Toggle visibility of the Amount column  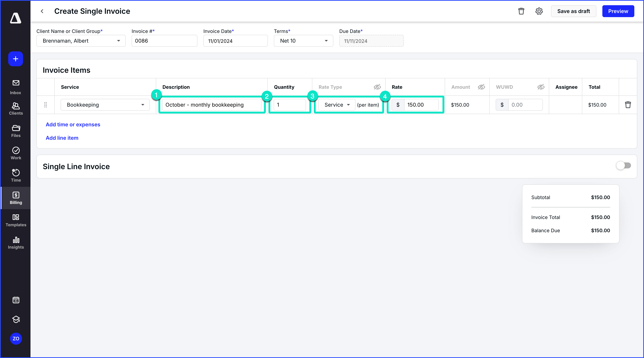click(481, 87)
